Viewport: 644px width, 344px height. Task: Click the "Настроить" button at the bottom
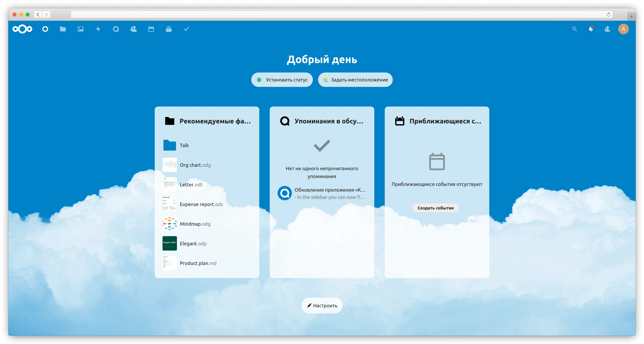pos(322,305)
